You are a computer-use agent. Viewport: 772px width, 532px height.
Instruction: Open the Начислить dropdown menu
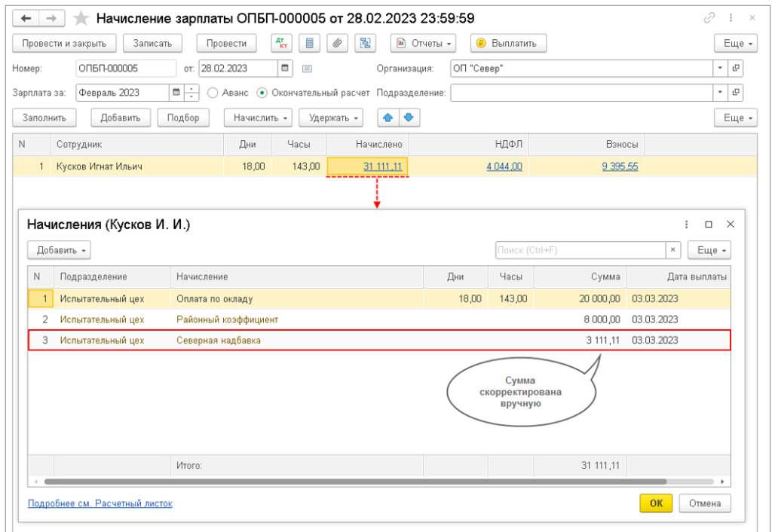pyautogui.click(x=257, y=118)
